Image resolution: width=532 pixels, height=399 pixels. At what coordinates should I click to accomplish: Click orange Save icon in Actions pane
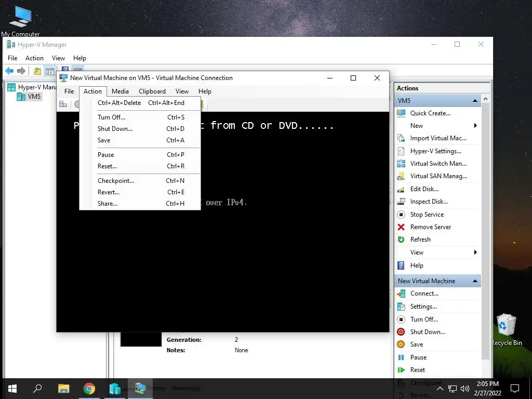tap(401, 344)
